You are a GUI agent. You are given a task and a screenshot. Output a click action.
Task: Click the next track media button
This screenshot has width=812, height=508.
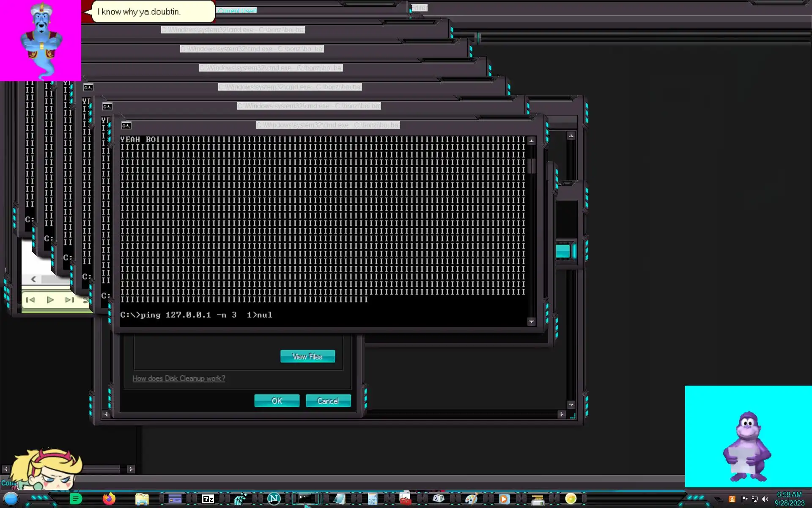(x=69, y=300)
